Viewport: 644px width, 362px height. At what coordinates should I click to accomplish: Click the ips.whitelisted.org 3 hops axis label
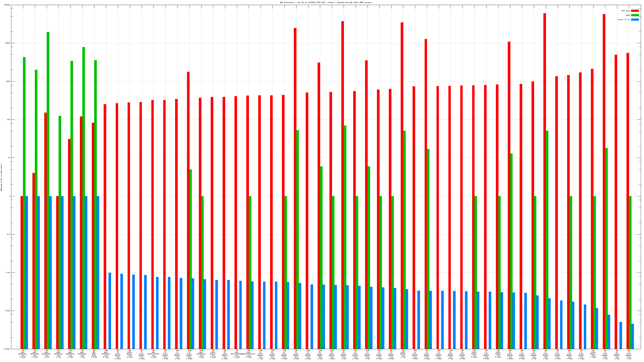tap(154, 354)
